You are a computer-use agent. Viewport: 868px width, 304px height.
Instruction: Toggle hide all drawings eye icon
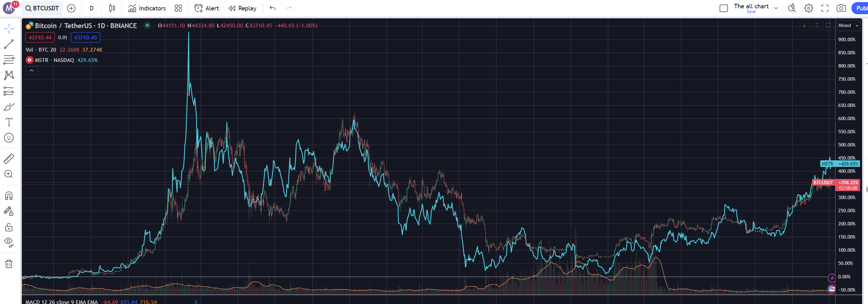coord(9,242)
